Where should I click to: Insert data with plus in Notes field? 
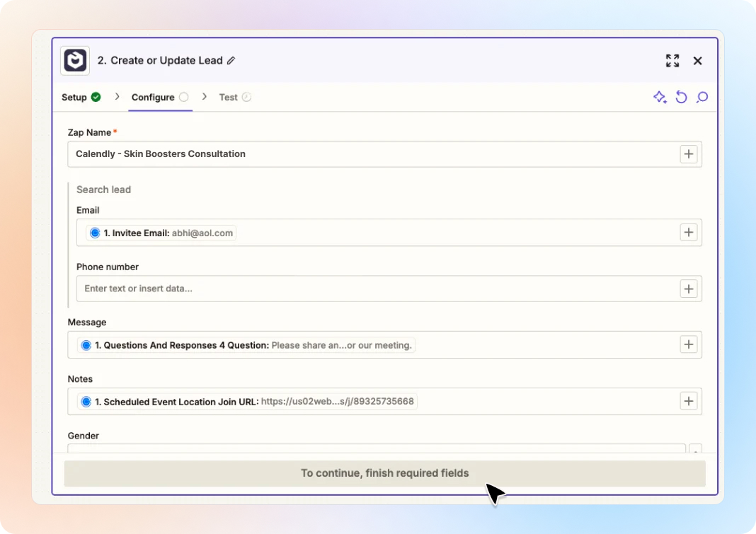689,401
